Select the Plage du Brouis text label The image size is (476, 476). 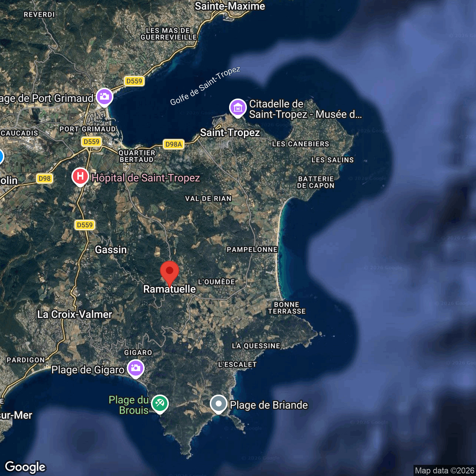point(129,405)
